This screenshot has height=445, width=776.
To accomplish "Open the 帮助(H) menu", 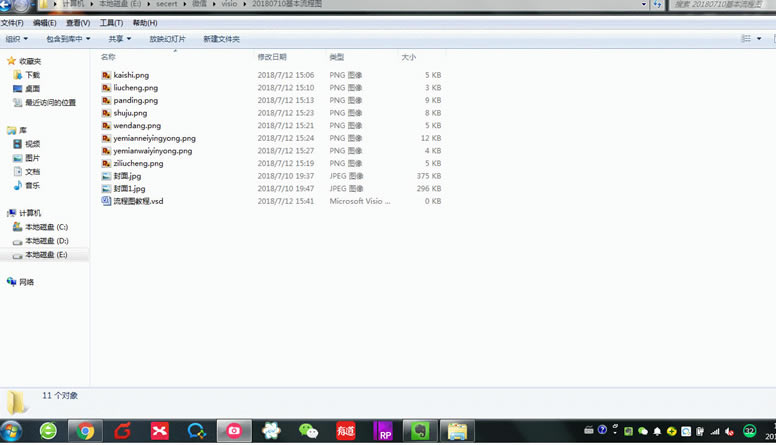I will point(145,23).
